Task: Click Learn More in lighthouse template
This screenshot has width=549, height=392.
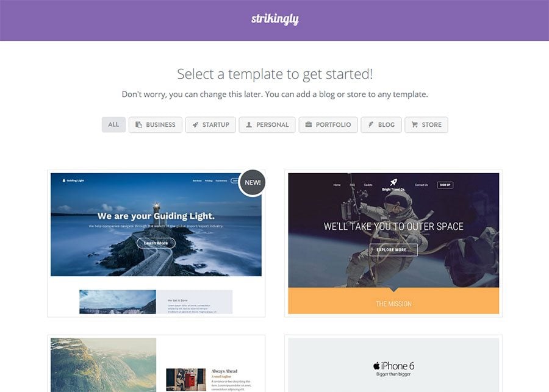Action: (x=156, y=243)
